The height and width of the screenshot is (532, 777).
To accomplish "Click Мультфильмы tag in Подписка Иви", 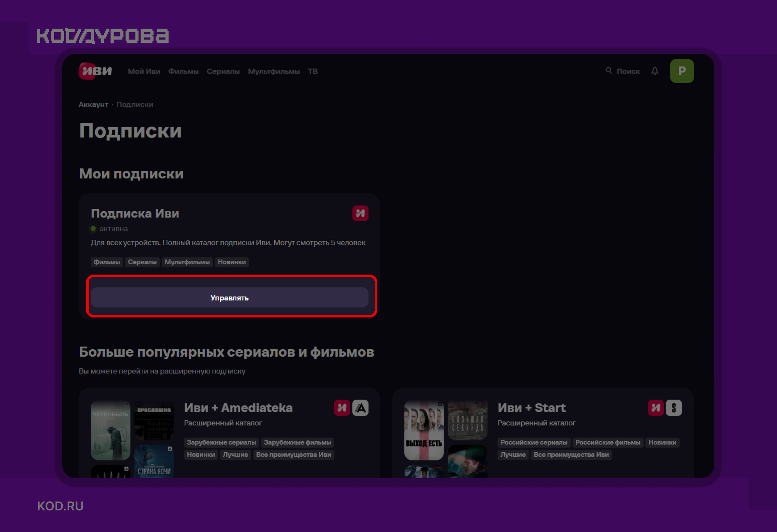I will click(x=187, y=262).
